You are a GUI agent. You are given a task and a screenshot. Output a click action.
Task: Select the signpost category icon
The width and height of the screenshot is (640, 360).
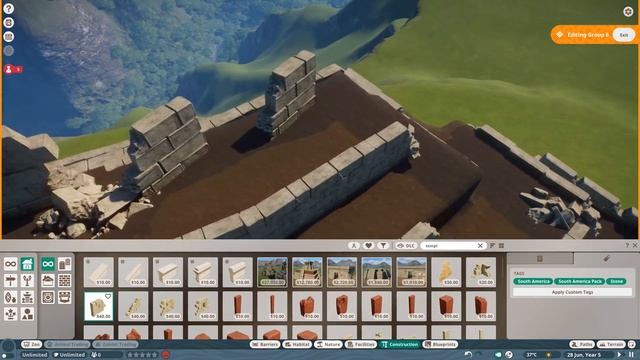pos(11,281)
